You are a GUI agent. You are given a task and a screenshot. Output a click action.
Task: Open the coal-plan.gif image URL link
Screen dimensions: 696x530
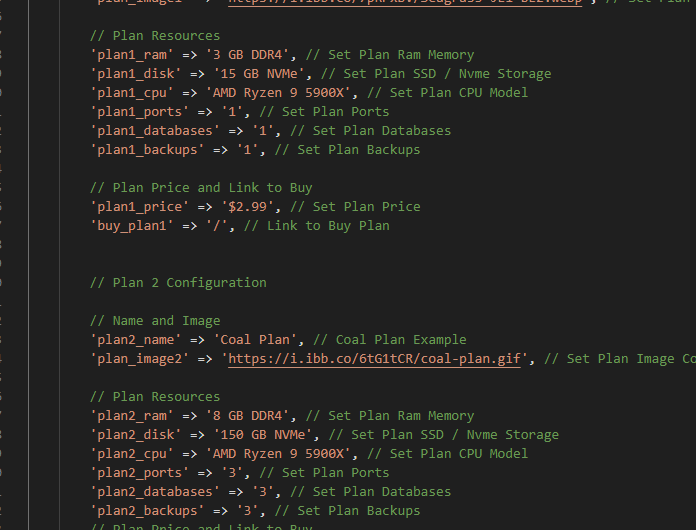[374, 359]
